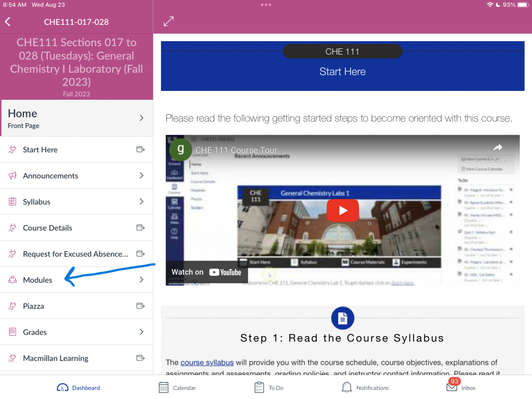
Task: Click Watch on YouTube button
Action: [206, 272]
